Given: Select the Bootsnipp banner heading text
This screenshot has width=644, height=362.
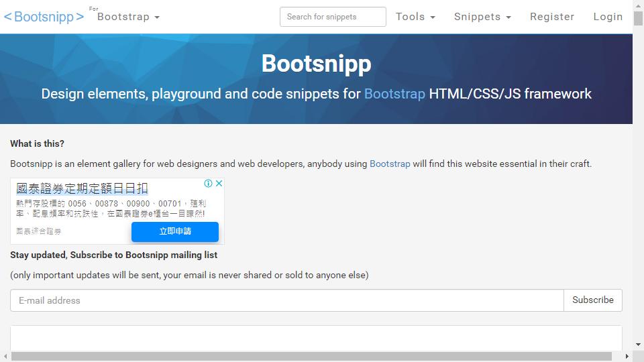Looking at the screenshot, I should (x=316, y=64).
